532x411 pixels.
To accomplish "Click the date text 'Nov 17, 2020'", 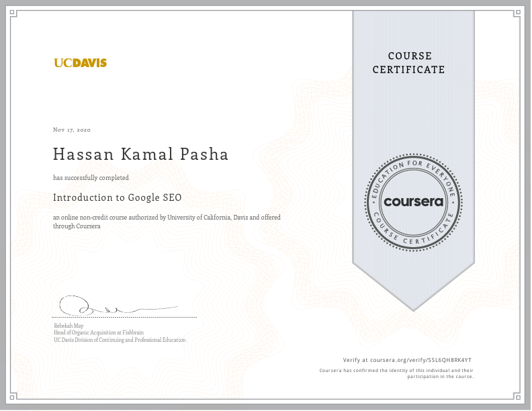I will point(72,130).
